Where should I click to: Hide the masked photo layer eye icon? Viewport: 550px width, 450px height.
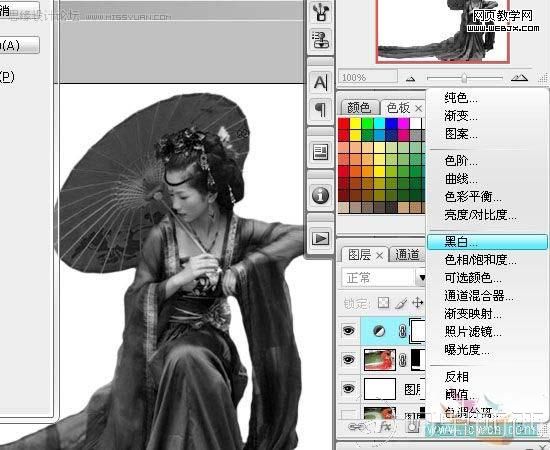pos(348,360)
